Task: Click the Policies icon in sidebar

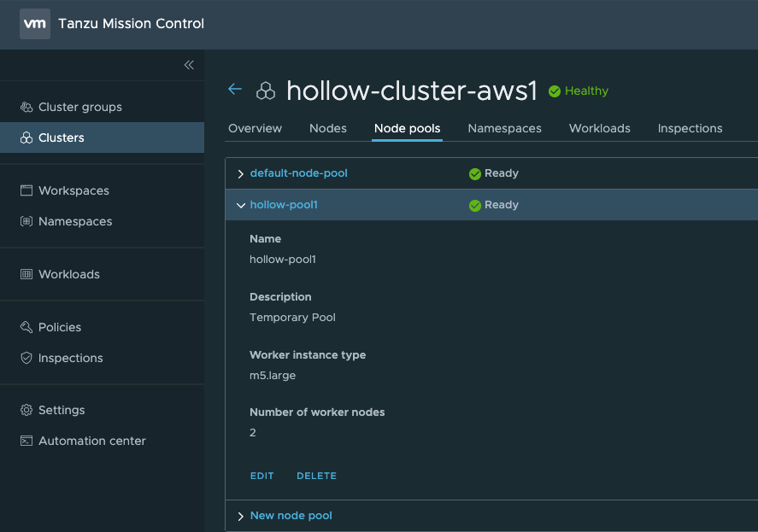Action: 26,327
